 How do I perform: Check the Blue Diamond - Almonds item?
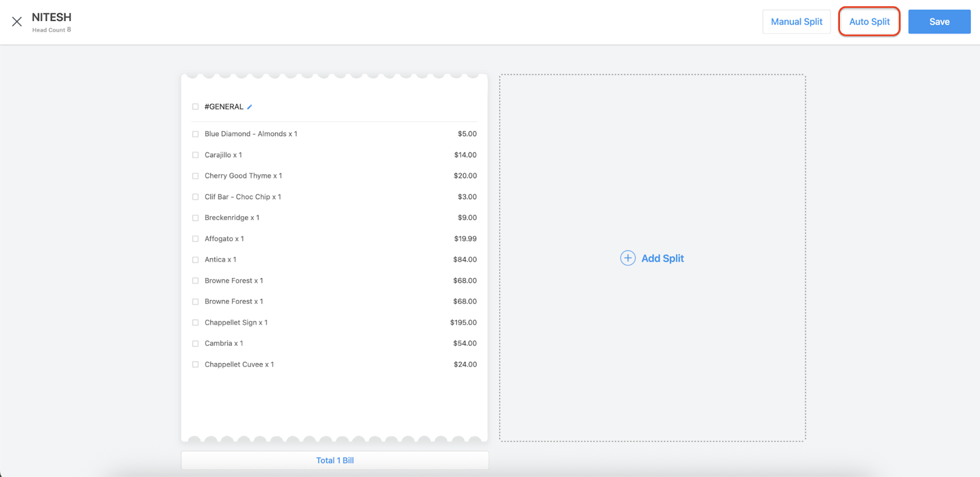(x=195, y=134)
